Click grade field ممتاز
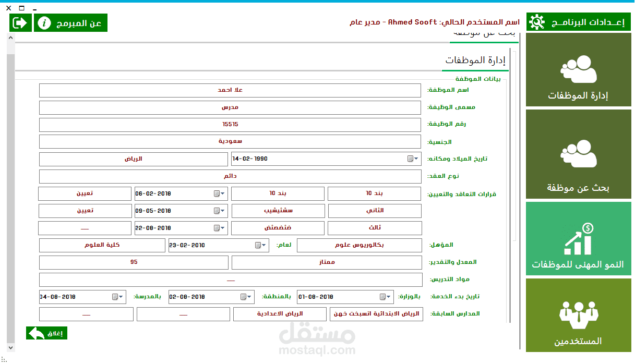Screen dimensions: 635x364 point(327,262)
